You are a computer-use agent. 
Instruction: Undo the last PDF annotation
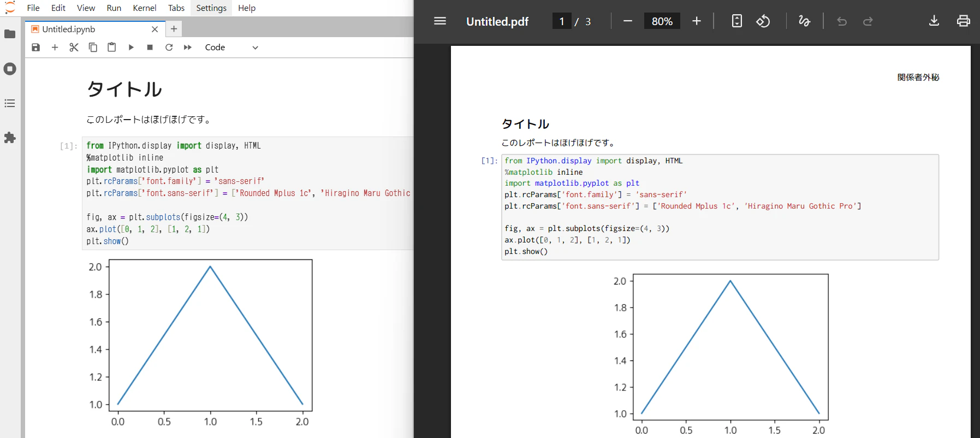click(842, 21)
